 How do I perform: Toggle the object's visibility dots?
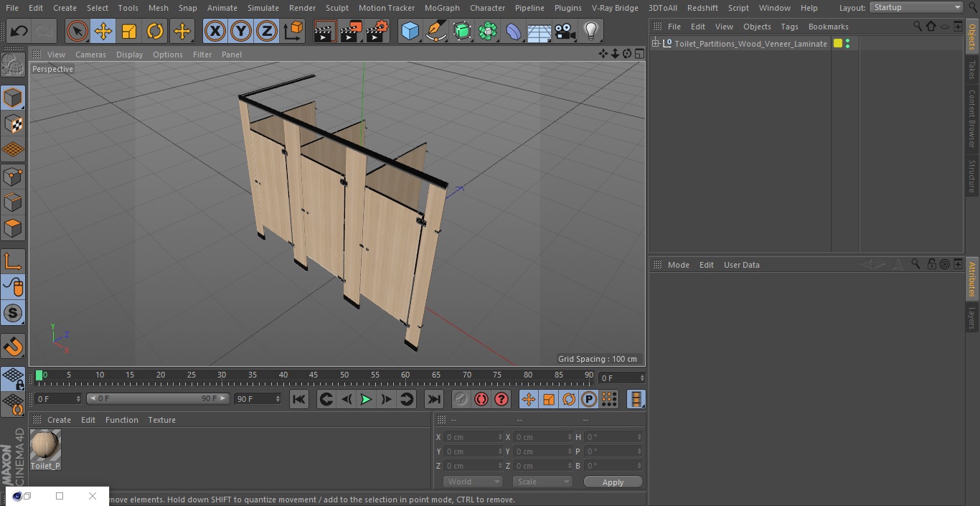point(848,44)
